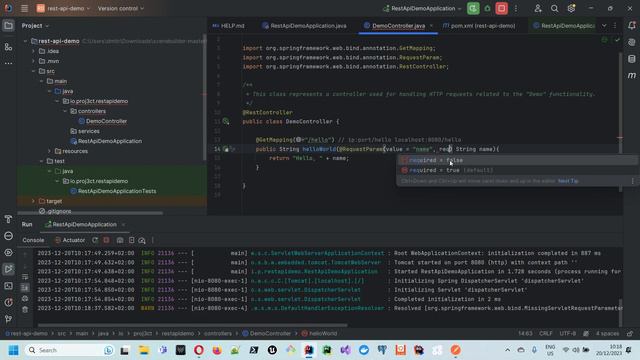Open AI Assistant spiral icon
The image size is (640, 360).
pos(632,42)
